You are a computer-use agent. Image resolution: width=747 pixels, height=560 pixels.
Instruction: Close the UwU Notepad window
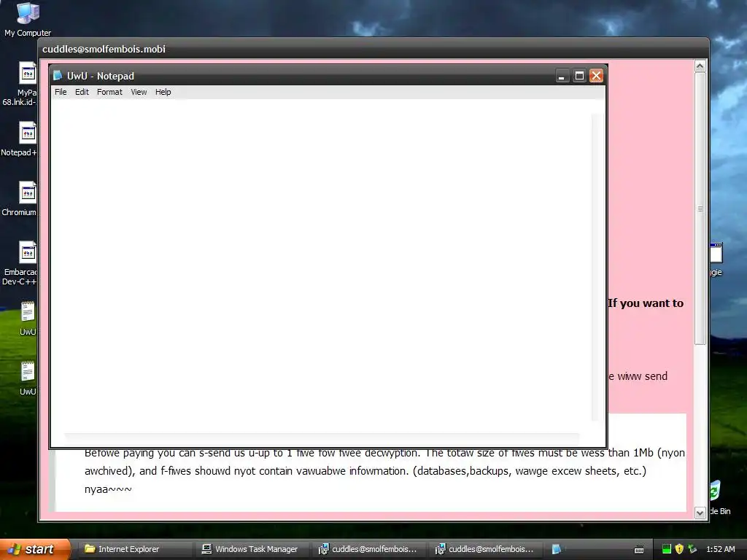(597, 76)
